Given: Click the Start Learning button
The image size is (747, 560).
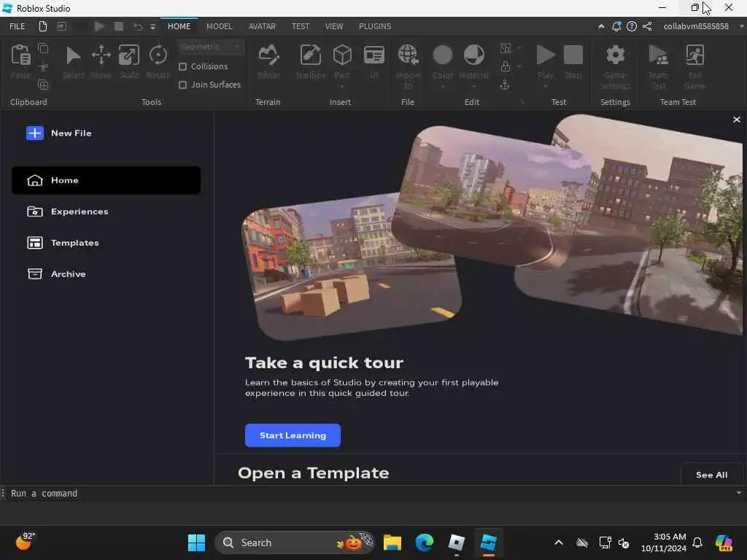Looking at the screenshot, I should pyautogui.click(x=293, y=435).
